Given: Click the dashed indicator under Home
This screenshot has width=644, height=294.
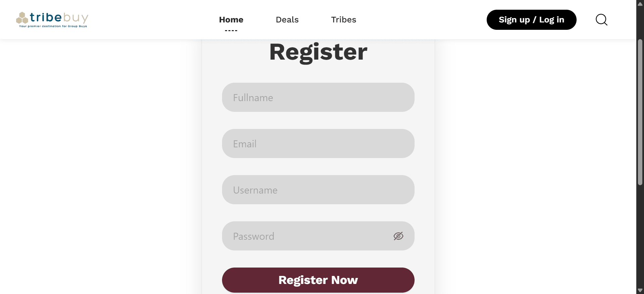Looking at the screenshot, I should point(231,30).
